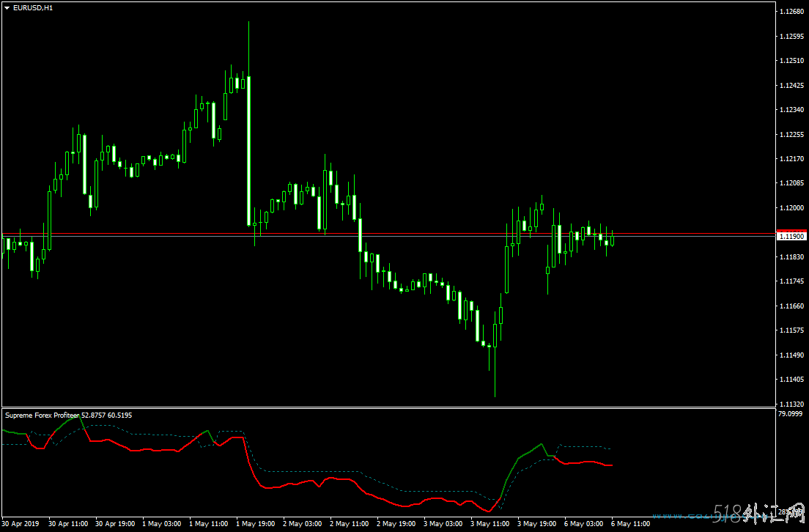Click the 3 May 03:00 time label
This screenshot has height=532, width=809.
coord(444,524)
